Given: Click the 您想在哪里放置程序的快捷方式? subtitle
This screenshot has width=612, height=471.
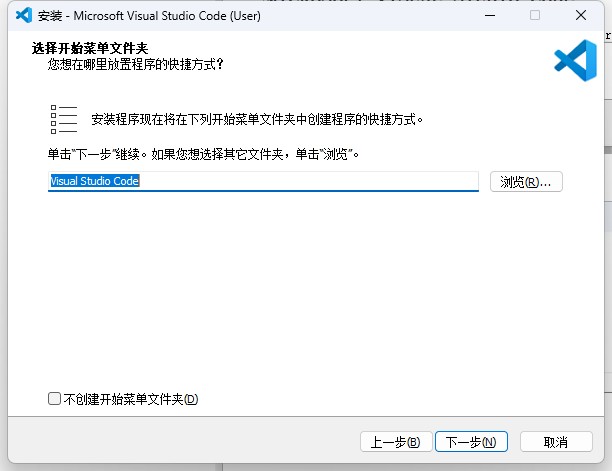Looking at the screenshot, I should point(135,64).
